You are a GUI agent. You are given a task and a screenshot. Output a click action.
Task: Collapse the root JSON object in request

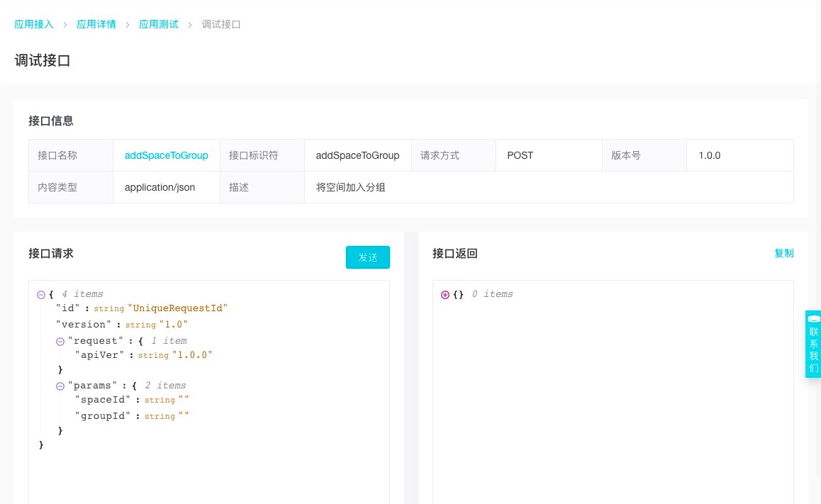coord(41,295)
